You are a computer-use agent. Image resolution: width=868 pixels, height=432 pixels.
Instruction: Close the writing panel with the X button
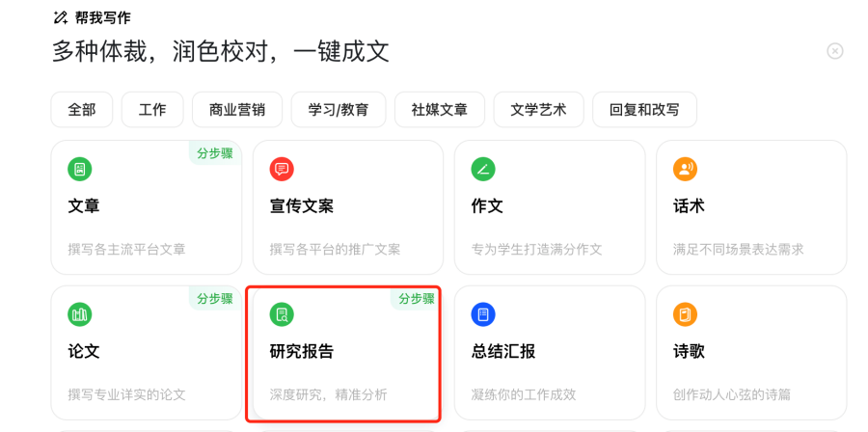[x=835, y=51]
